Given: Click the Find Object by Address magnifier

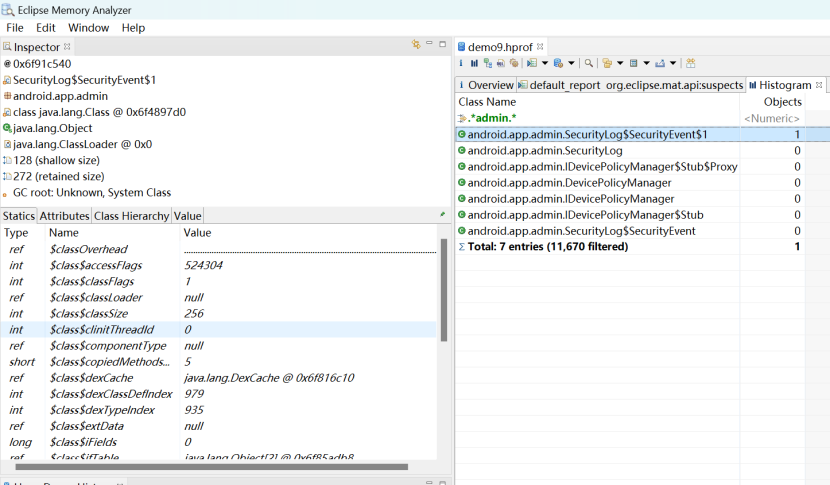Looking at the screenshot, I should [590, 63].
